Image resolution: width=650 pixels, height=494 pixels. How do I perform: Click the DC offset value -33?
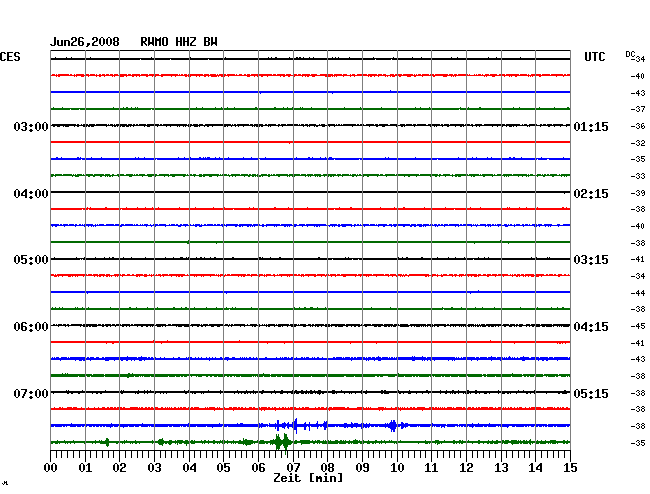click(x=638, y=176)
